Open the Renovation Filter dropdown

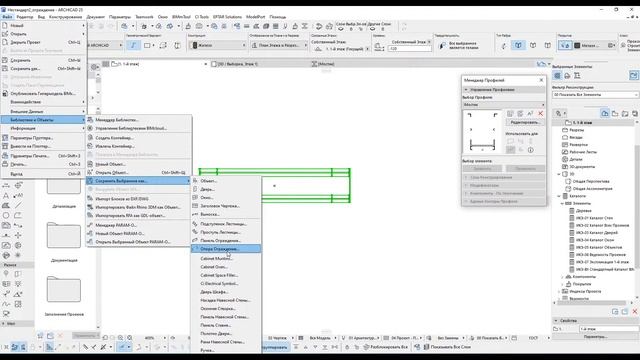pos(596,95)
